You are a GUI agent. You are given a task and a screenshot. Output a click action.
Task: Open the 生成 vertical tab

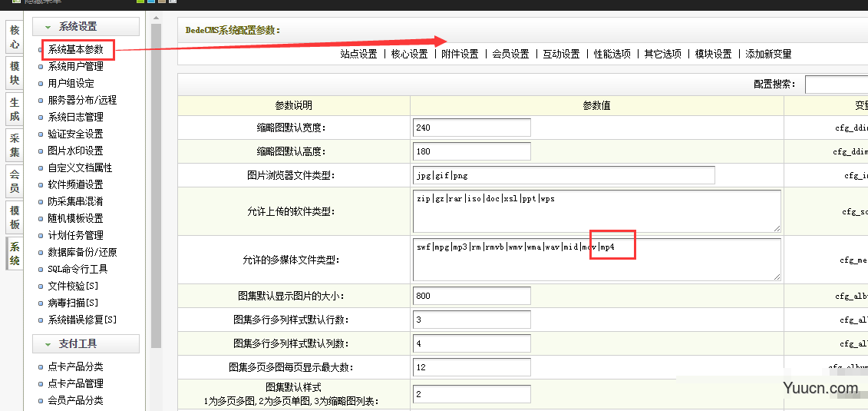(x=15, y=109)
